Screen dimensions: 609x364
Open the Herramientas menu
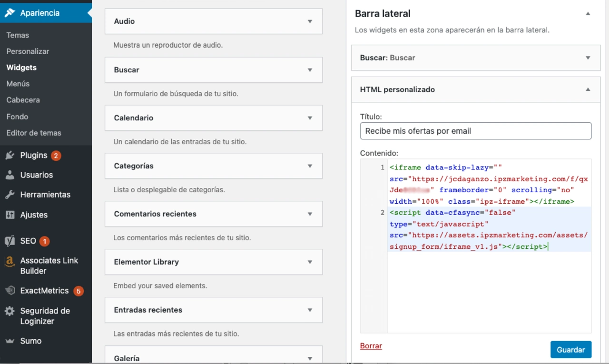click(x=46, y=195)
